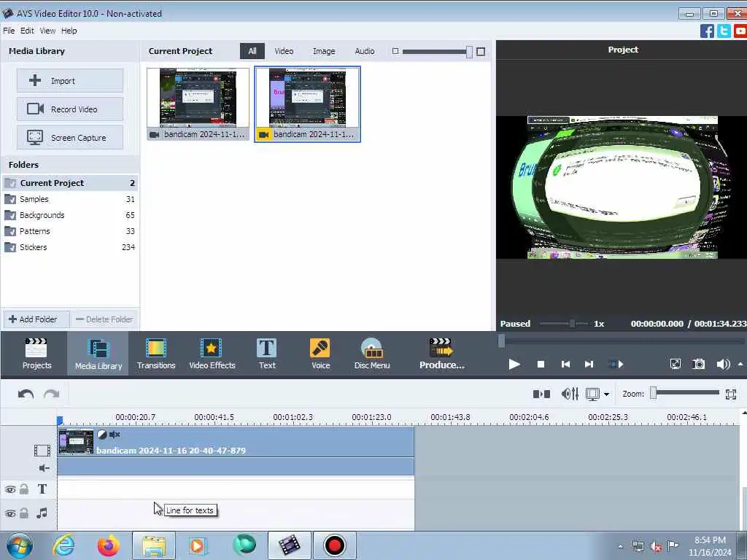Fit timeline zoom to window

(731, 394)
